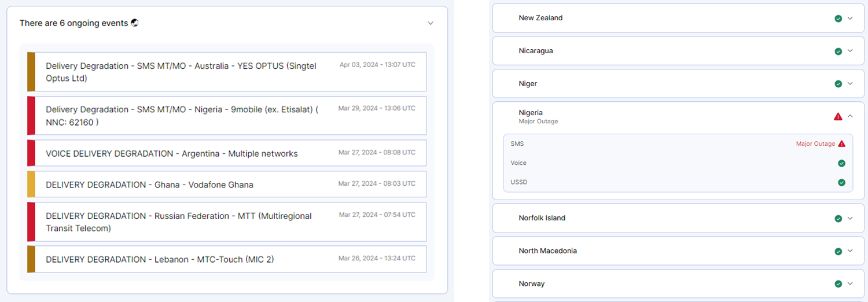This screenshot has height=302, width=868.
Task: Click Nigeria's red warning triangle icon
Action: coord(838,116)
